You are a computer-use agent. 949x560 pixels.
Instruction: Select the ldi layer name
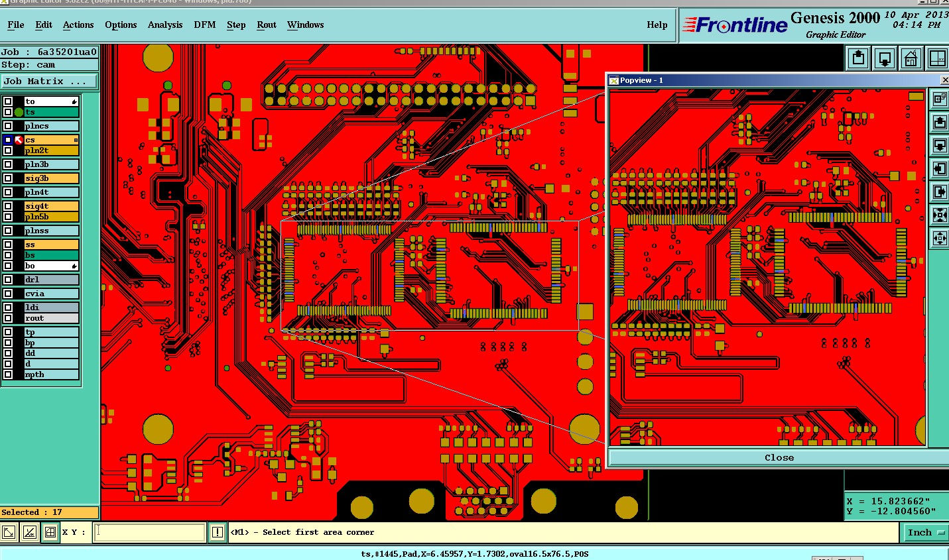[x=51, y=308]
